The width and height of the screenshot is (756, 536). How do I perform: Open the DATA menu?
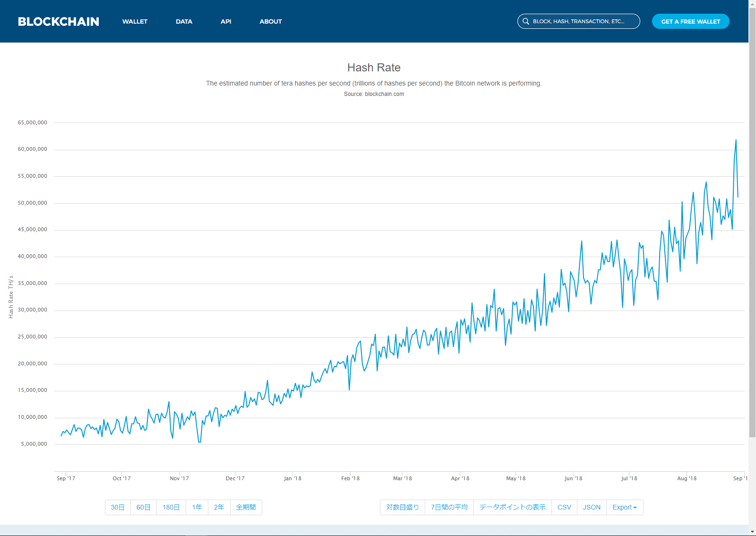184,22
